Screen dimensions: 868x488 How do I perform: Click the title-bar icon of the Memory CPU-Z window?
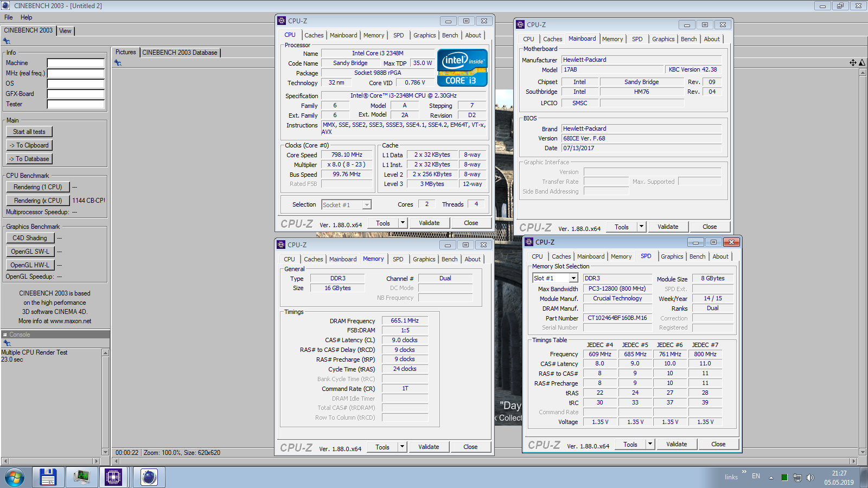click(x=281, y=245)
